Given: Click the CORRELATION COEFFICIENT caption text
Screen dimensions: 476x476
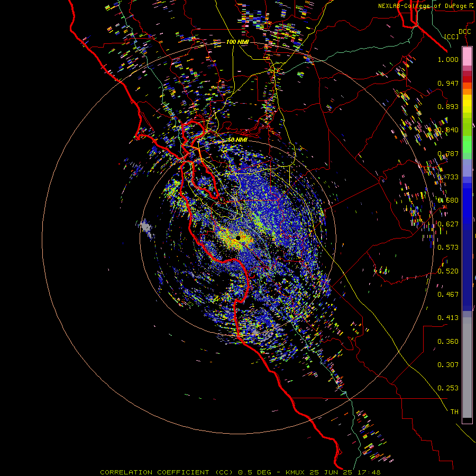Looking at the screenshot, I should pyautogui.click(x=154, y=472).
